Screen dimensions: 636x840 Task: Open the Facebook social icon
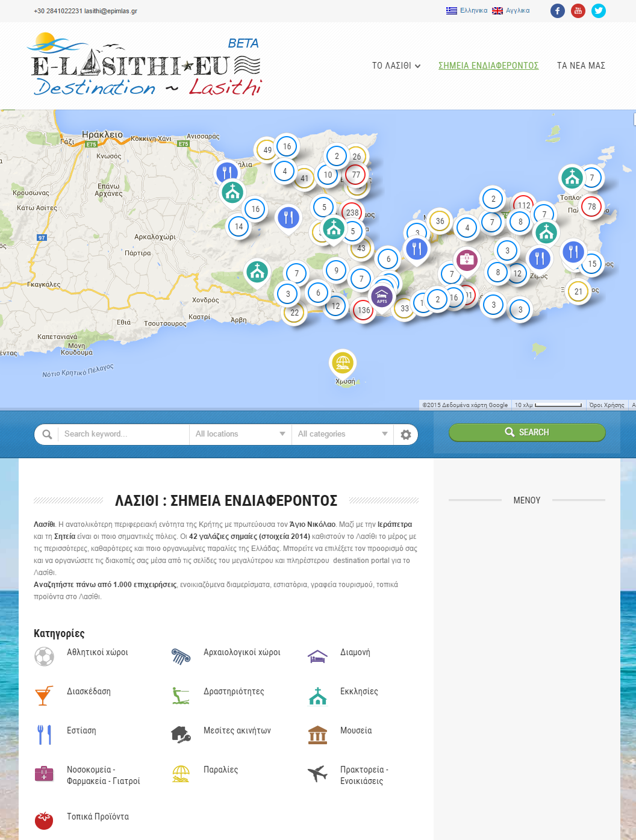coord(557,11)
